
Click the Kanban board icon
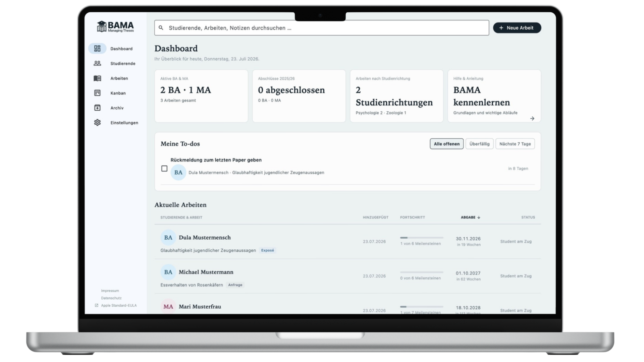pyautogui.click(x=97, y=93)
